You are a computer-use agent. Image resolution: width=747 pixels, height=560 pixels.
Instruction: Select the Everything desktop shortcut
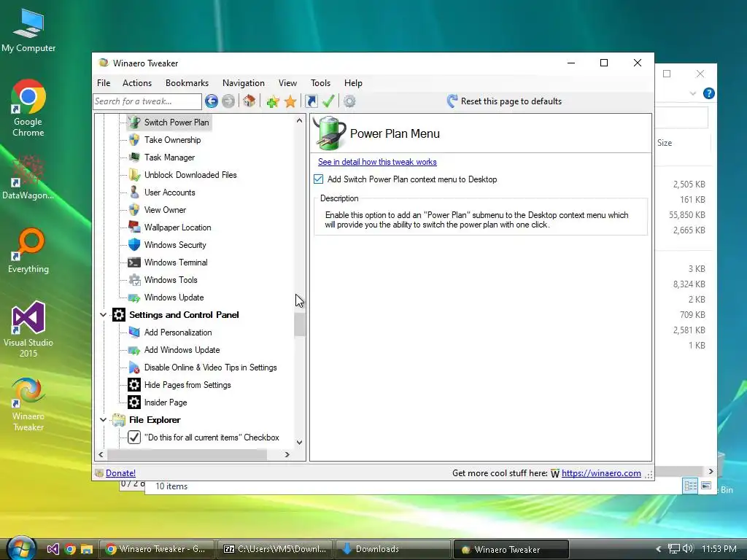click(x=28, y=251)
